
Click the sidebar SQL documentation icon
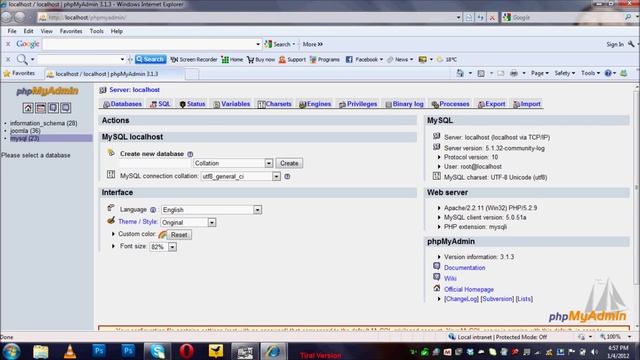tap(65, 108)
